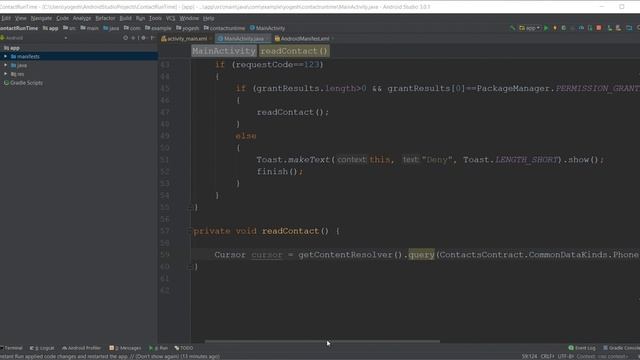Open the Refactor menu

(105, 18)
